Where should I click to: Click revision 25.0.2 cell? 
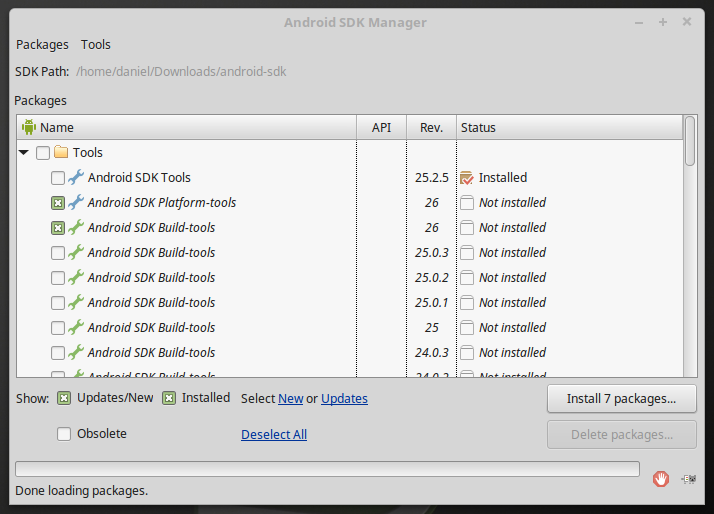pos(431,278)
